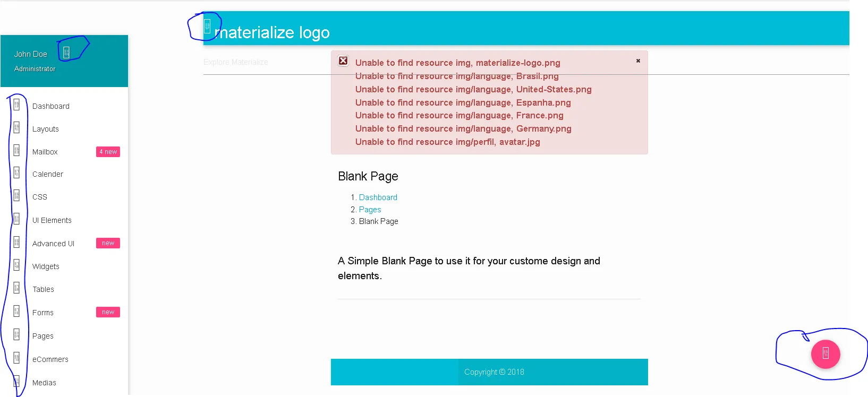Click the icon left of materialize logo
Image resolution: width=868 pixels, height=397 pixels.
point(207,26)
